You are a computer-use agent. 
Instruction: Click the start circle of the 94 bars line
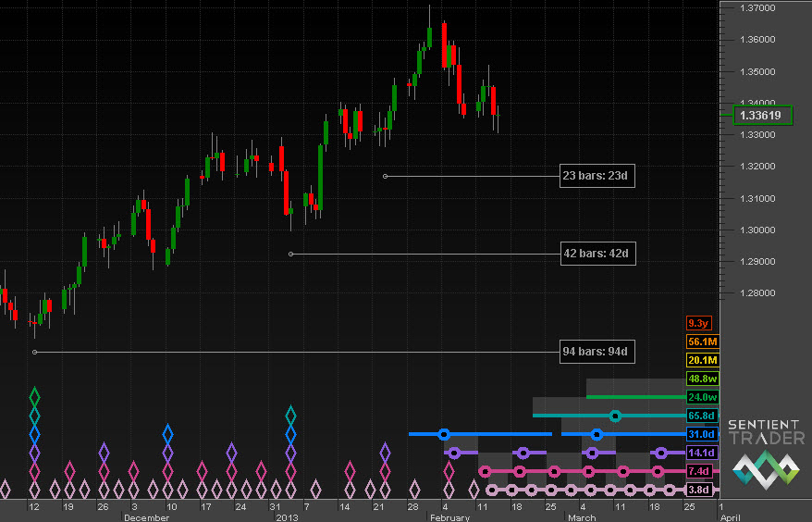pyautogui.click(x=34, y=352)
